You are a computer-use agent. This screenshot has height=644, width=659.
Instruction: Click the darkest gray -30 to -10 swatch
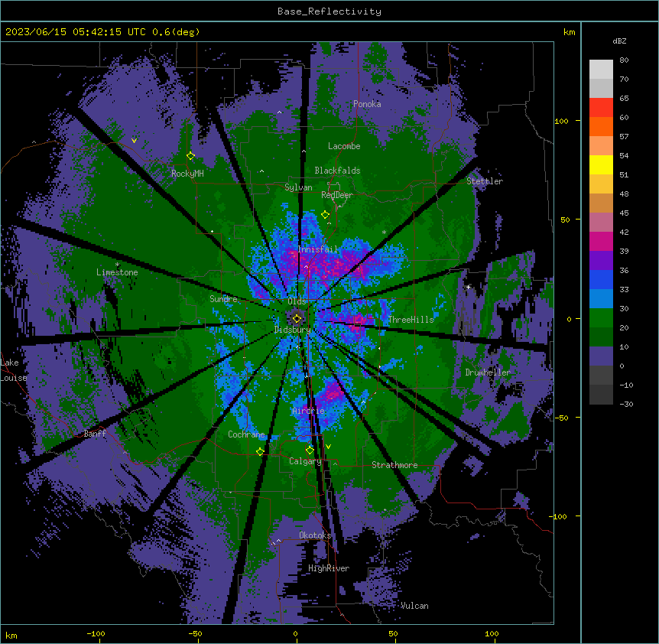(x=601, y=395)
